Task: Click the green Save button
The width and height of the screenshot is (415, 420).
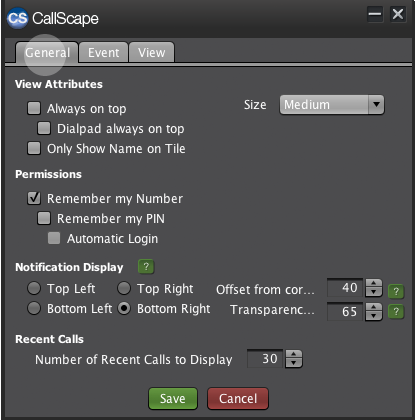Action: [173, 398]
